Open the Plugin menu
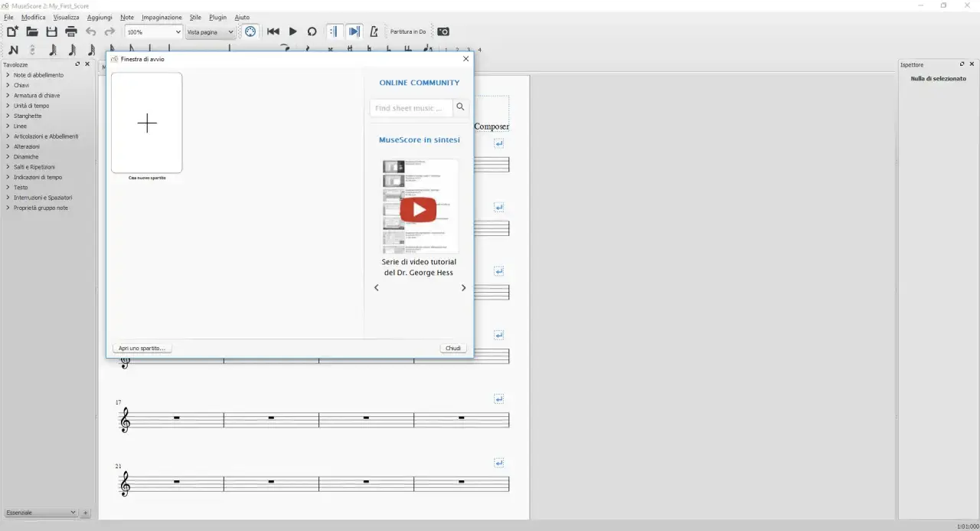This screenshot has width=980, height=531. click(217, 17)
